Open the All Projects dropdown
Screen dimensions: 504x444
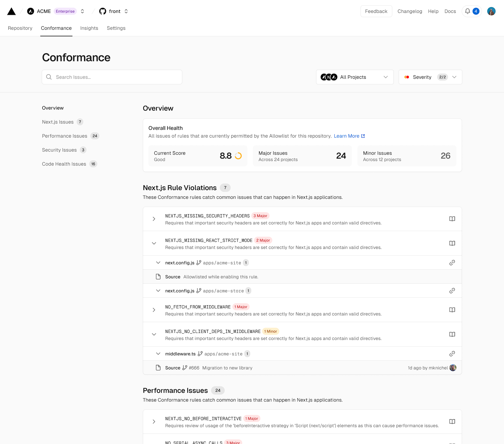point(355,77)
